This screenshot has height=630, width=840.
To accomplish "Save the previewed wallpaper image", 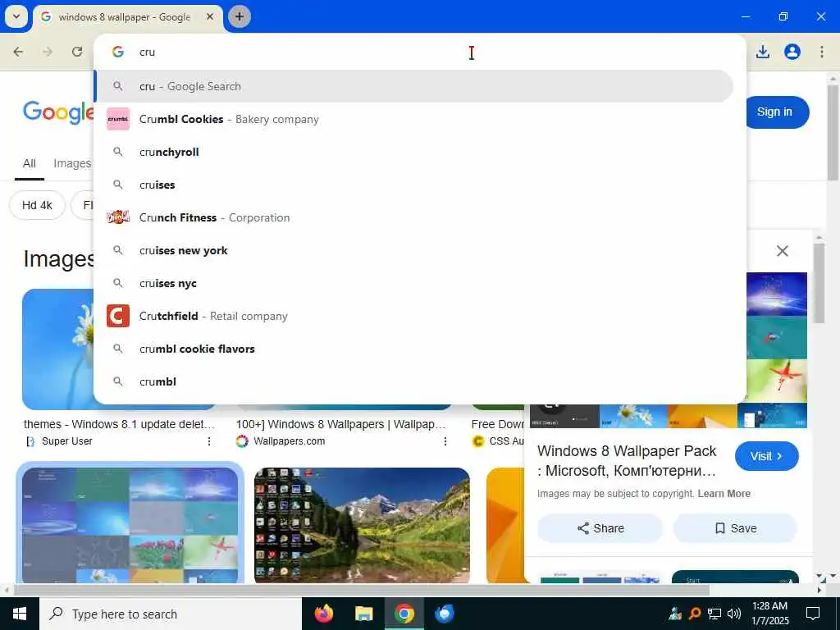I will 735,528.
